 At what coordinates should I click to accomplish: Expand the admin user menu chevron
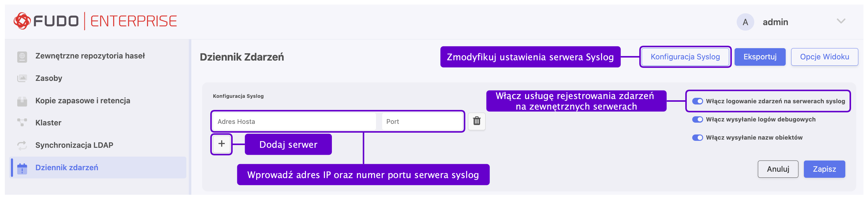841,22
